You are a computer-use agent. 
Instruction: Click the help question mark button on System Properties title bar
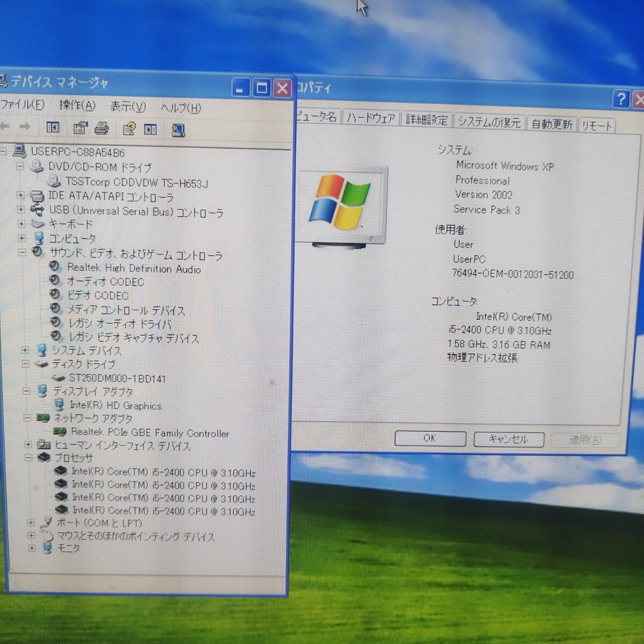621,99
